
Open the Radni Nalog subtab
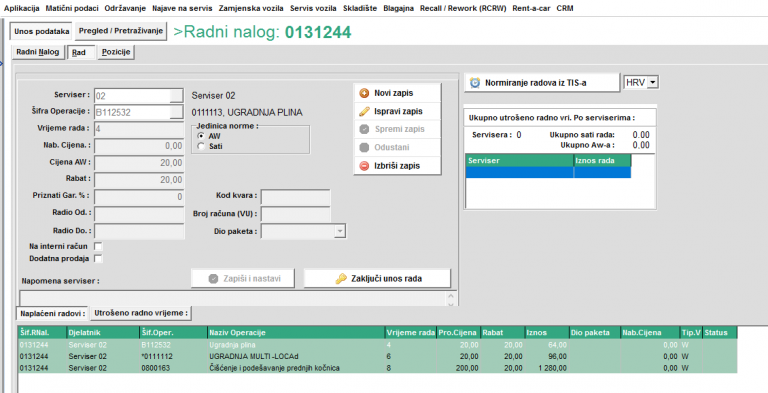(38, 52)
